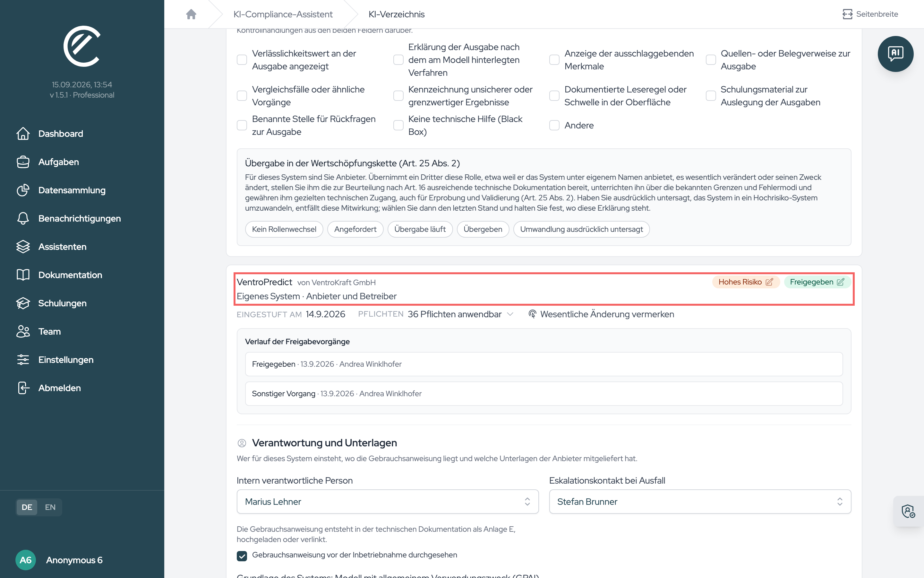The image size is (924, 578).
Task: Go to home via breadcrumb house icon
Action: click(x=191, y=14)
